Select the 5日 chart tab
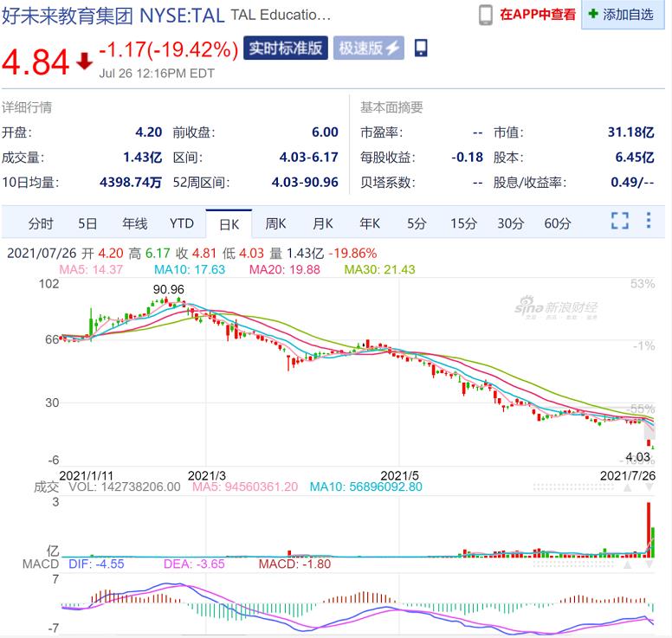 click(87, 223)
